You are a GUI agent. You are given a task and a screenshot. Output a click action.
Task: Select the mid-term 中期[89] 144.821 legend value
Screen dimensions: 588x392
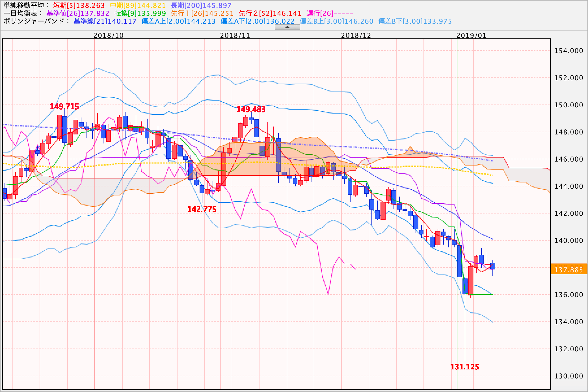pyautogui.click(x=138, y=6)
